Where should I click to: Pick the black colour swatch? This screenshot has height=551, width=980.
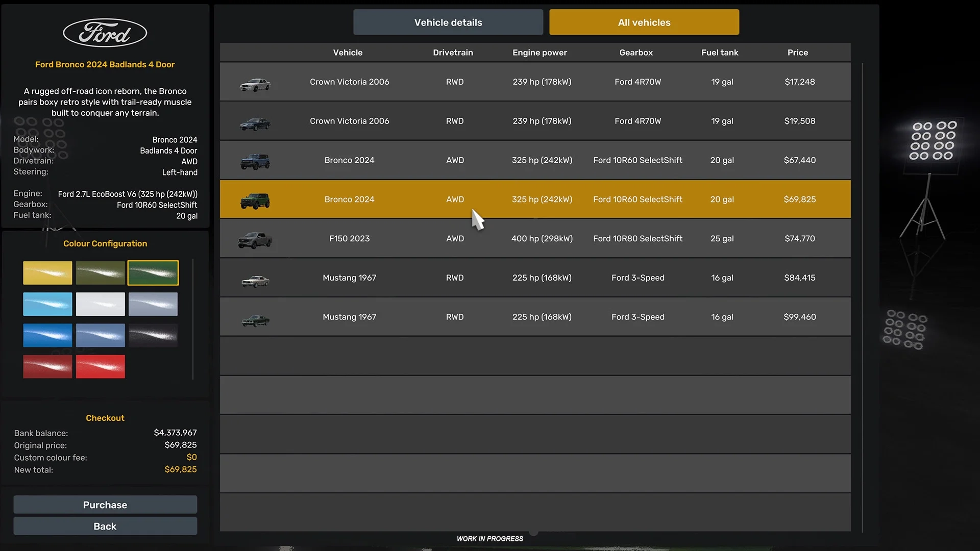click(x=153, y=335)
